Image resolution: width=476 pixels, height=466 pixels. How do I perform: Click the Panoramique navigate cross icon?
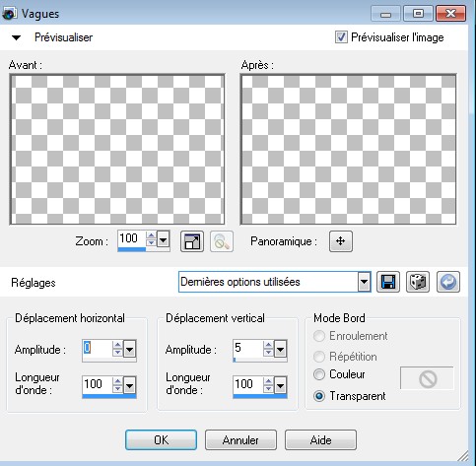tap(341, 241)
